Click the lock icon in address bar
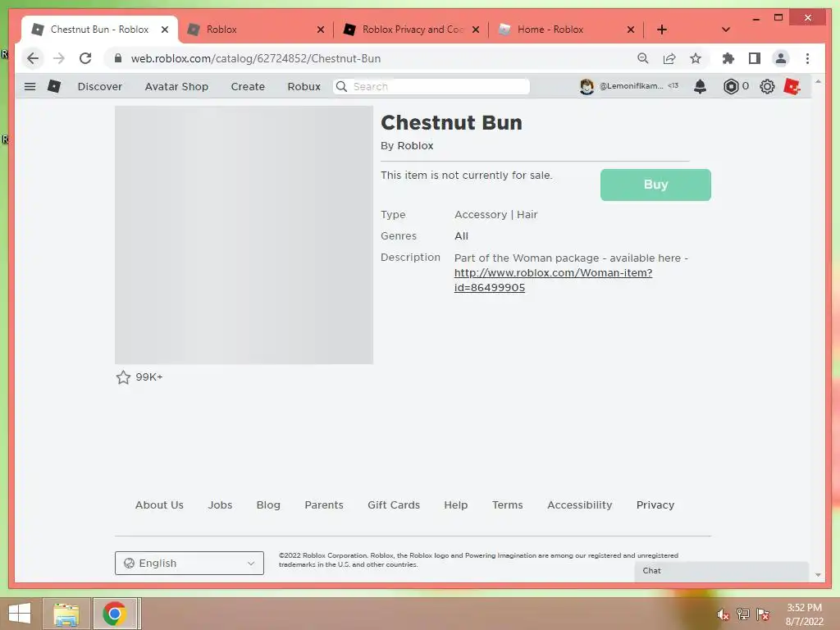Viewport: 840px width, 630px height. point(118,58)
